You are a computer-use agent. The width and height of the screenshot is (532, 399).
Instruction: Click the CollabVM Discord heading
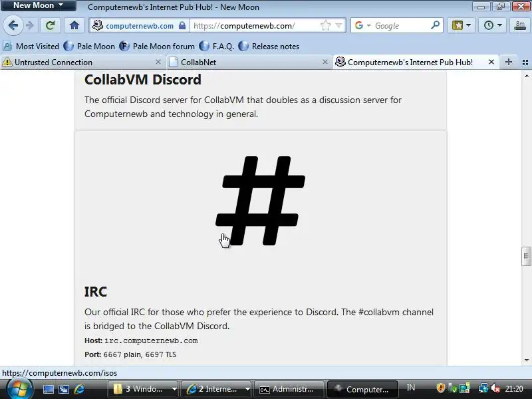pos(143,80)
